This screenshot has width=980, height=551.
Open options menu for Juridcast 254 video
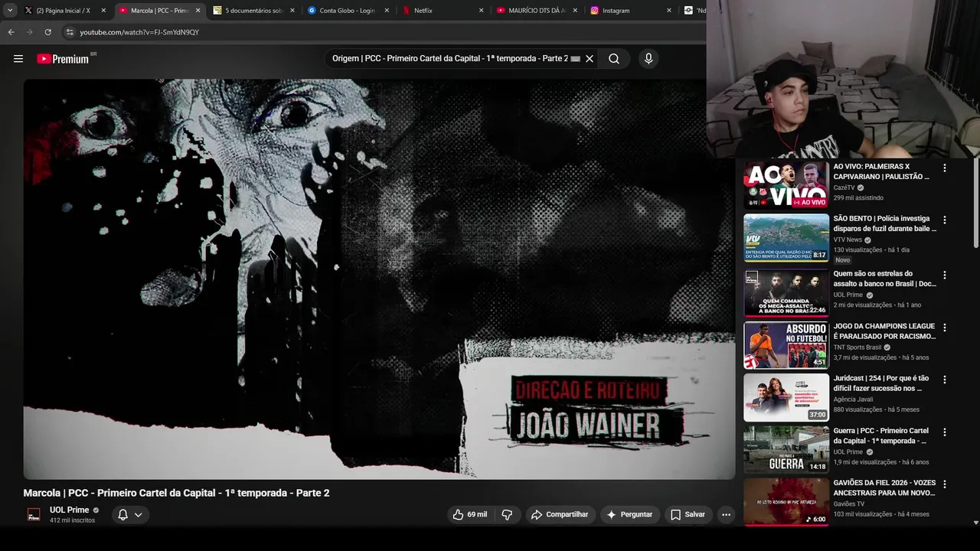click(x=944, y=380)
